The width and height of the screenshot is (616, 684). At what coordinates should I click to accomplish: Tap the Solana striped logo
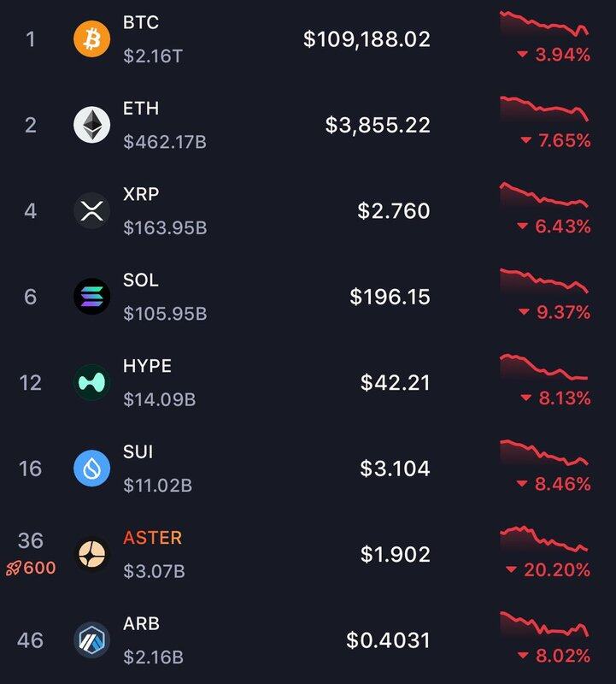(91, 297)
